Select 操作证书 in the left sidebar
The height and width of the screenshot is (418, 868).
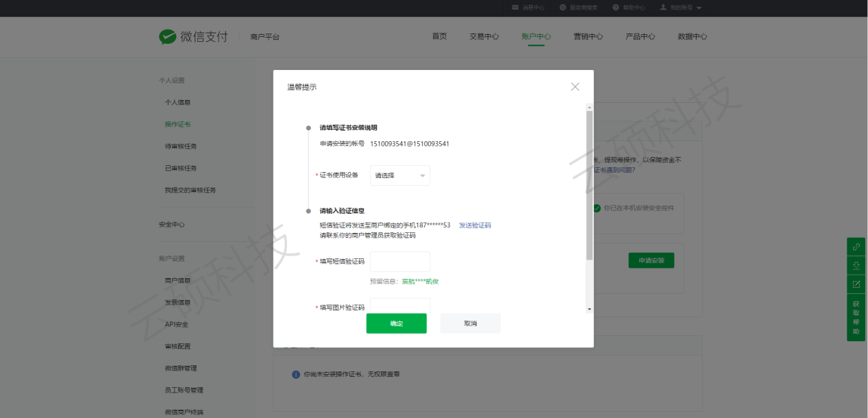(x=177, y=124)
